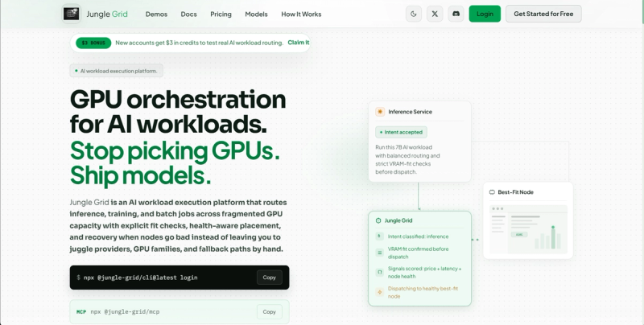Toggle dark mode with the moon icon
This screenshot has height=325, width=644.
(x=414, y=14)
